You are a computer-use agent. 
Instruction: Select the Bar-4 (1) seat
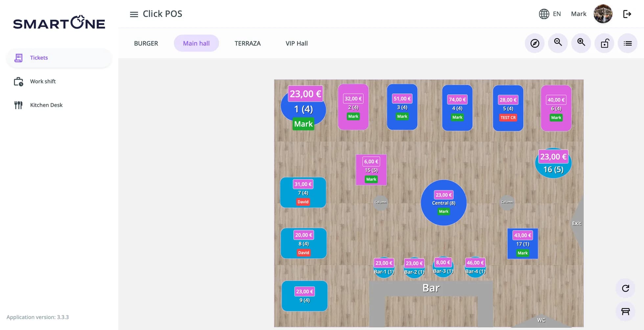click(475, 267)
